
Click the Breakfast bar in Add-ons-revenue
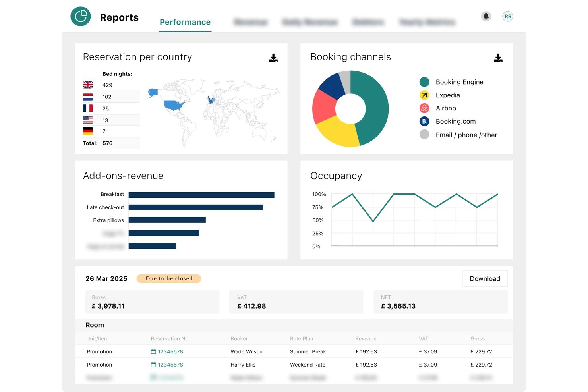click(x=201, y=195)
